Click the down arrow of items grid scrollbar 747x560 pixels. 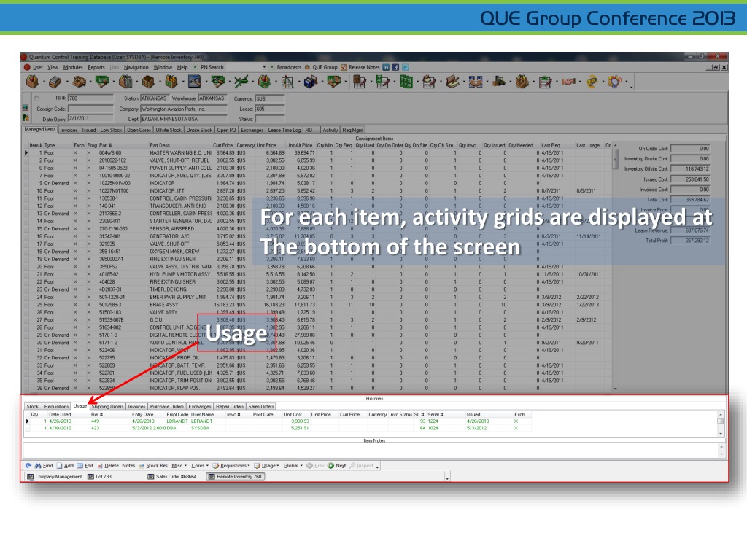click(615, 389)
